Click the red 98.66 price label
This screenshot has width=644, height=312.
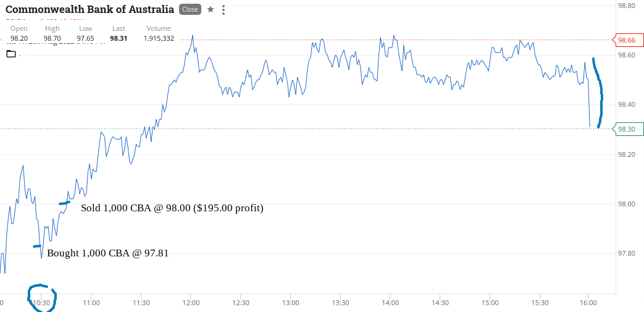point(626,40)
